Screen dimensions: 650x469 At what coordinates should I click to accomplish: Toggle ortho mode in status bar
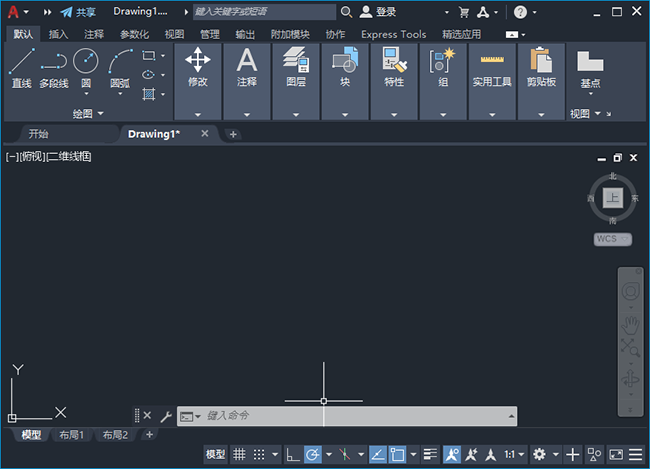291,454
